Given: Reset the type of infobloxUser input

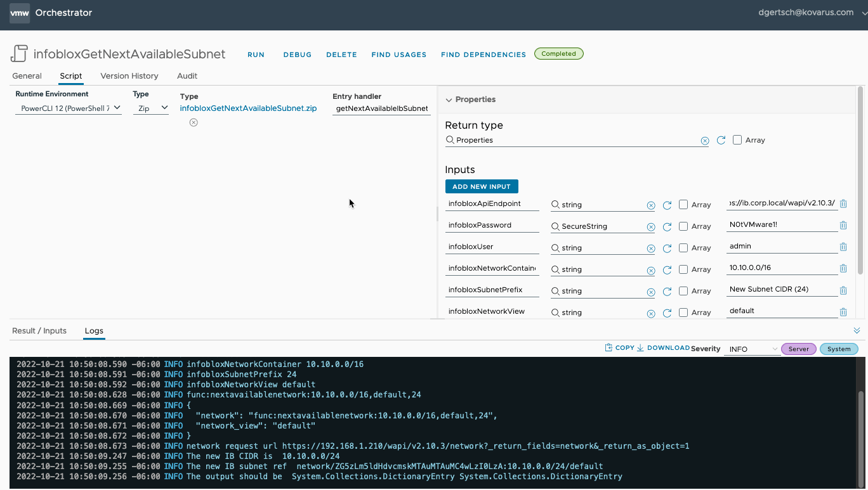Looking at the screenshot, I should pyautogui.click(x=667, y=248).
